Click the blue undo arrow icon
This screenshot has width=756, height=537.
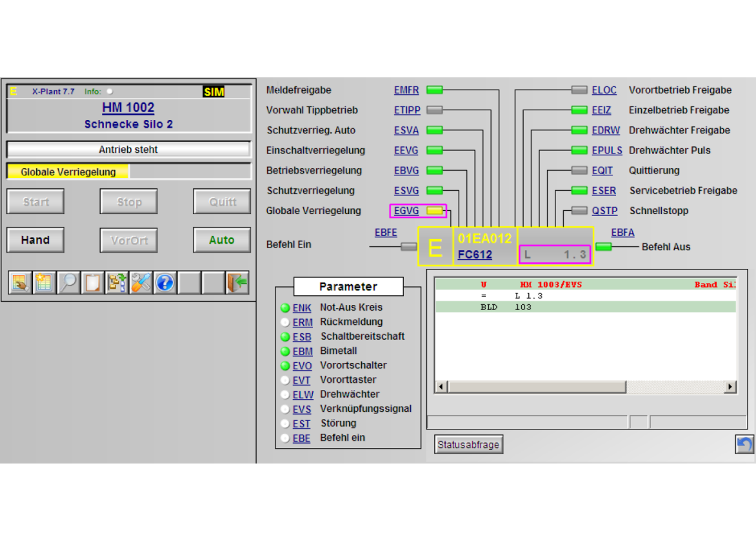[744, 444]
